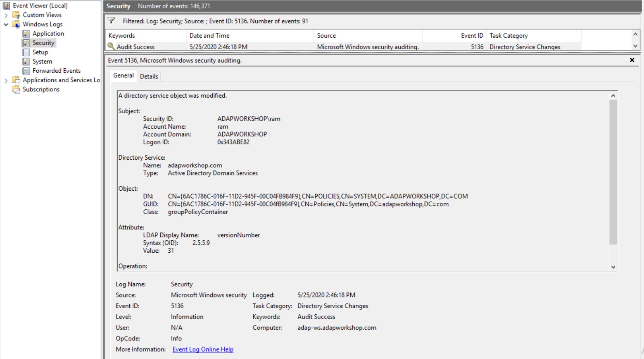This screenshot has width=644, height=359.
Task: Select the General tab
Action: 124,75
